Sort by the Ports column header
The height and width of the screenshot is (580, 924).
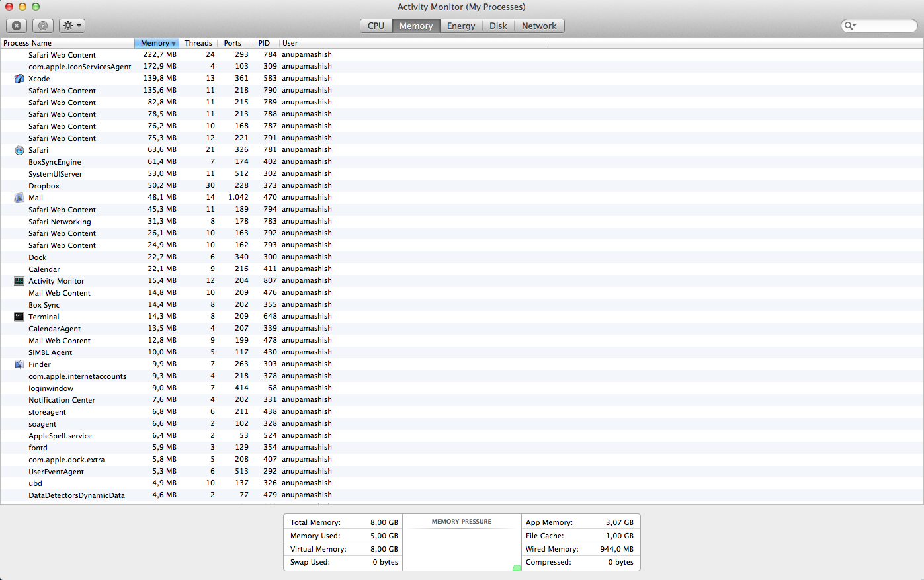click(233, 43)
